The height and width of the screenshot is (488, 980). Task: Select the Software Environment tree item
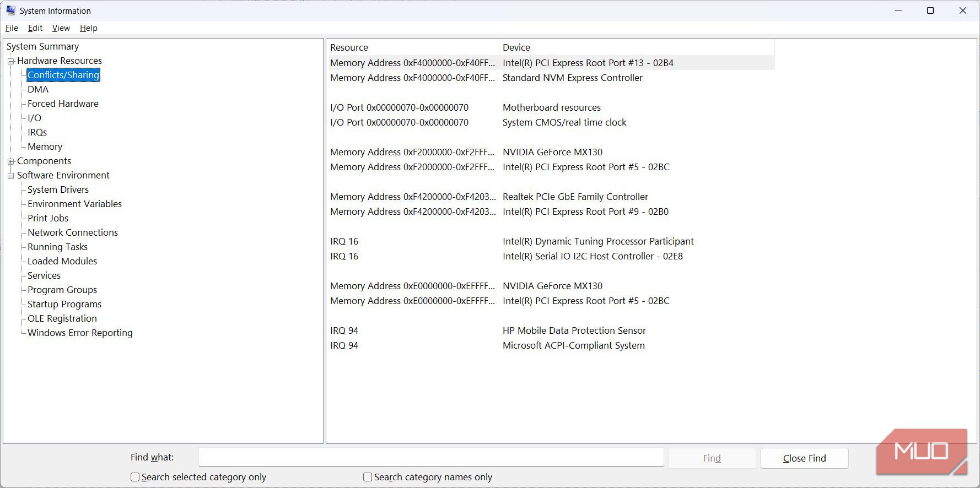[63, 175]
